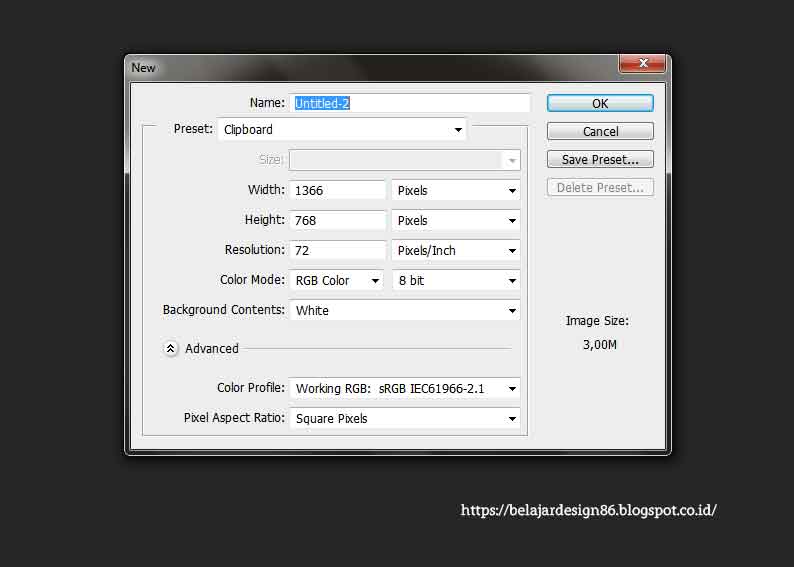
Task: Open the Preset dropdown showing Clipboard
Action: pos(342,130)
